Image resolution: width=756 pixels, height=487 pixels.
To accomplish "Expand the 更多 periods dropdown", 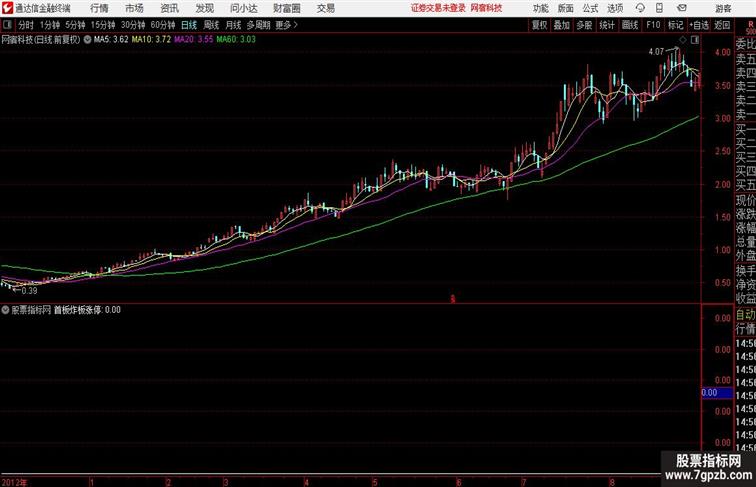I will click(x=286, y=25).
